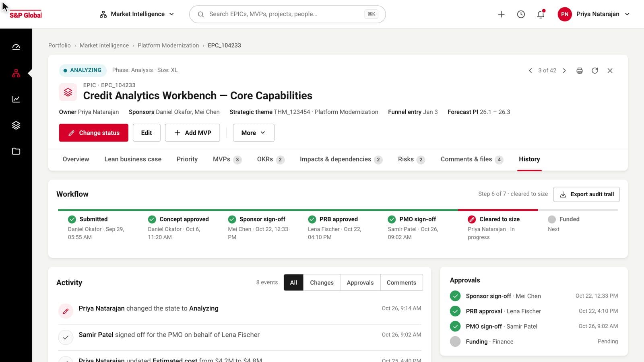Open the notifications bell
Image resolution: width=644 pixels, height=362 pixels.
541,14
